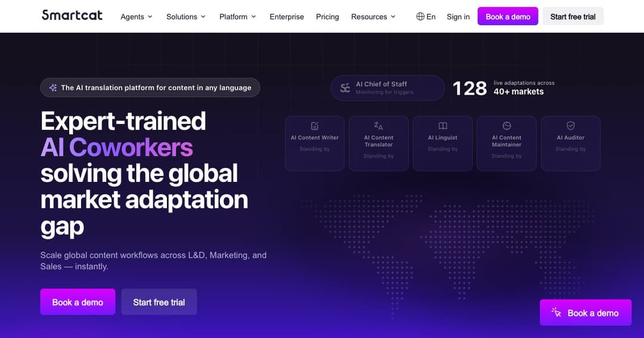Open the Resources navigation menu

click(373, 17)
